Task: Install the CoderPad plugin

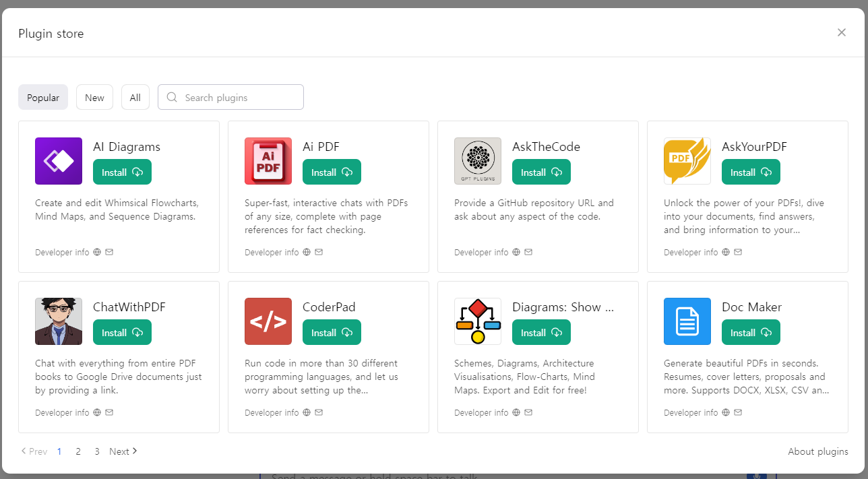Action: tap(332, 332)
